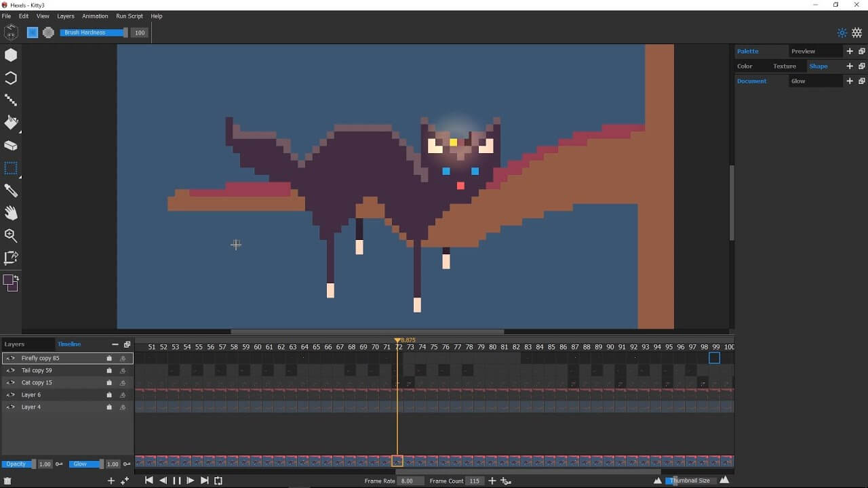Click the small mountain thumbnail size icon
Screen dimensions: 868x488
657,481
